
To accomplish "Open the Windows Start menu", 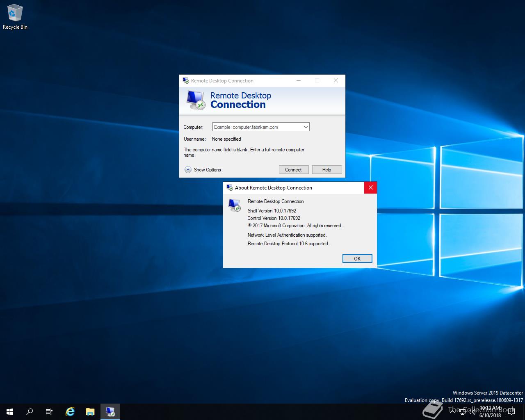I will coord(10,411).
